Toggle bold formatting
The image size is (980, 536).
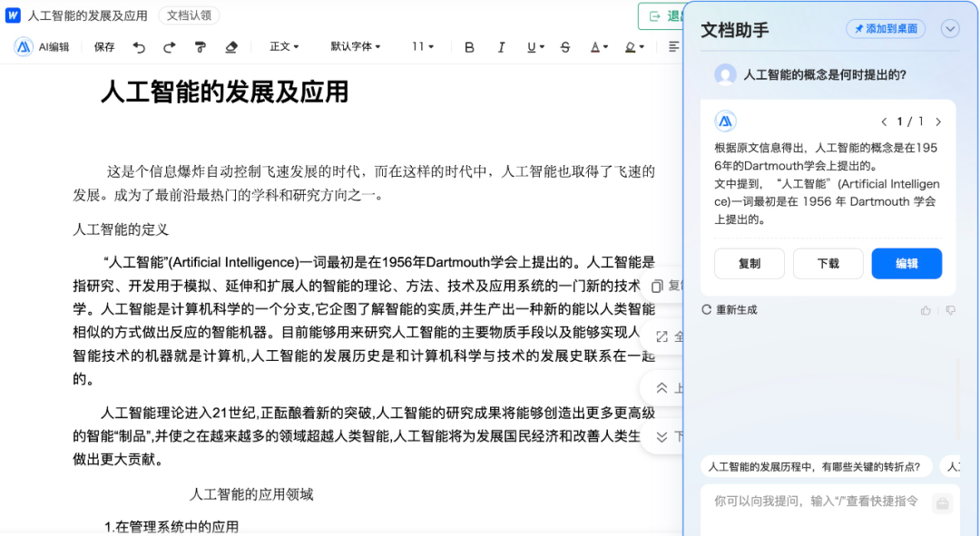(469, 46)
